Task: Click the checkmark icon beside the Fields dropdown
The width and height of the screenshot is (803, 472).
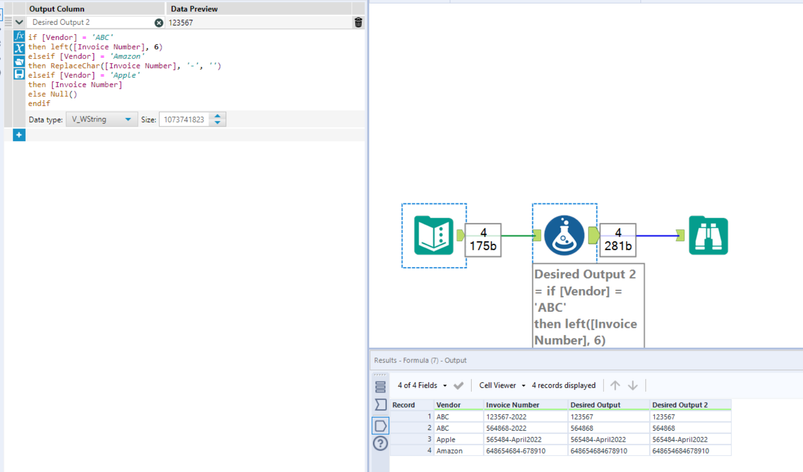Action: pos(458,385)
